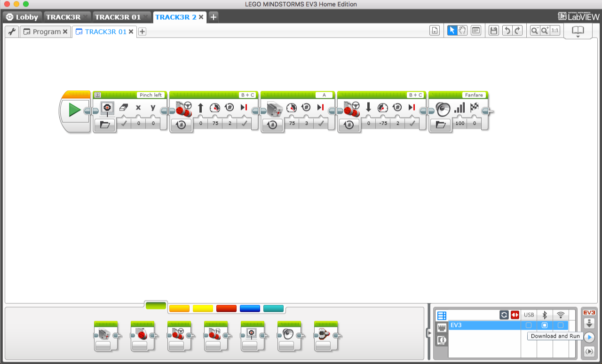Add a new program with plus button
The image size is (602, 364).
(142, 32)
